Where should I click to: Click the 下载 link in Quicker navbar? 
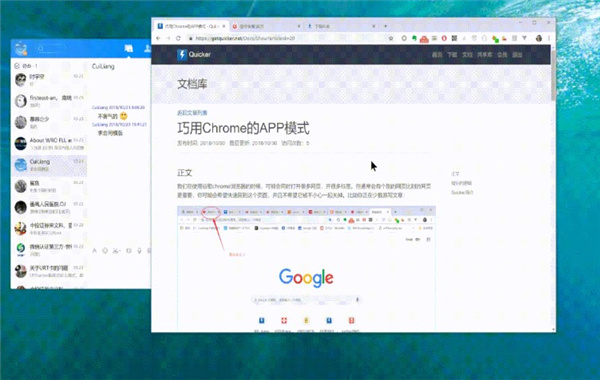452,55
